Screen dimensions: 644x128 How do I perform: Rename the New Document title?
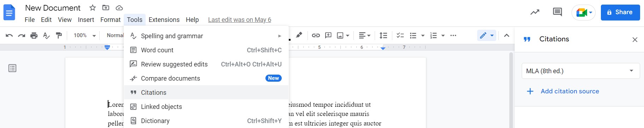pos(53,8)
